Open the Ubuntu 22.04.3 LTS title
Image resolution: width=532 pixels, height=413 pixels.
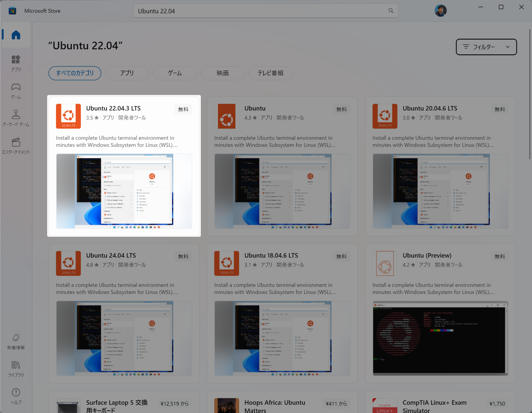(x=113, y=108)
